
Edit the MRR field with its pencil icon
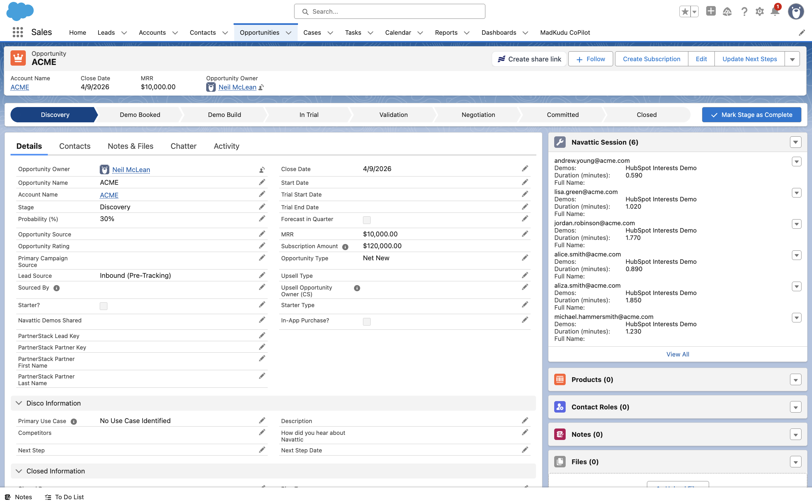point(525,233)
